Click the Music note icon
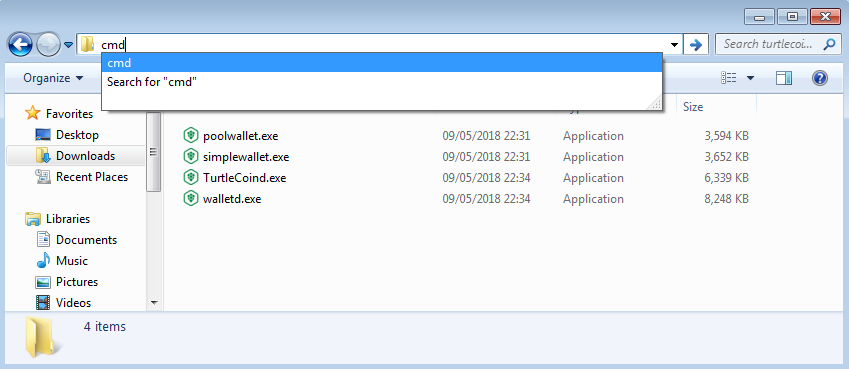Viewport: 849px width, 369px height. pos(43,261)
